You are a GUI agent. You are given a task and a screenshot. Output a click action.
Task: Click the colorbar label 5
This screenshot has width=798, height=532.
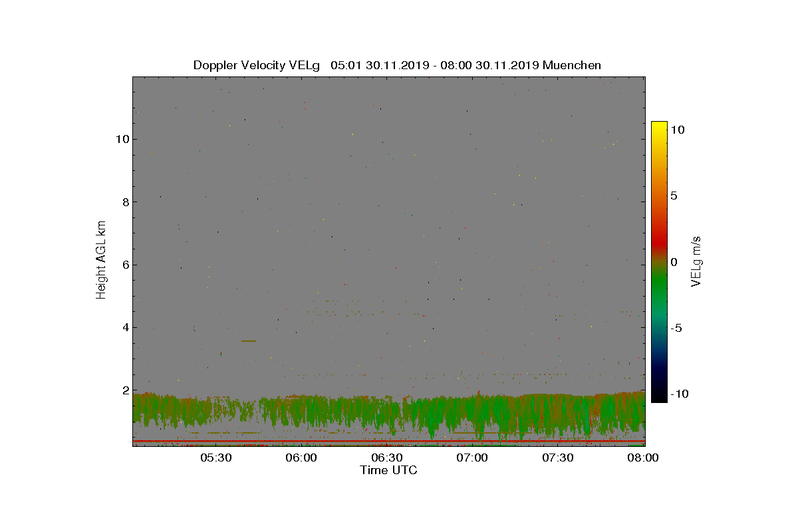click(x=674, y=196)
